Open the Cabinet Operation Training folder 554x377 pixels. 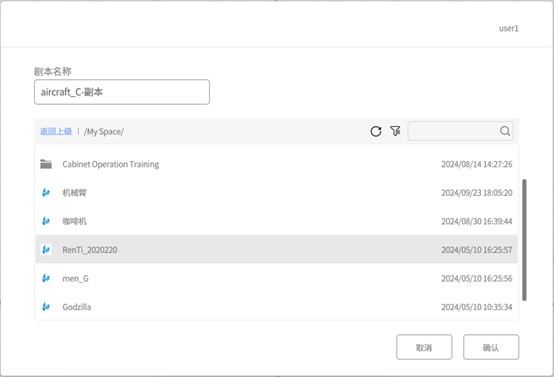(x=276, y=164)
